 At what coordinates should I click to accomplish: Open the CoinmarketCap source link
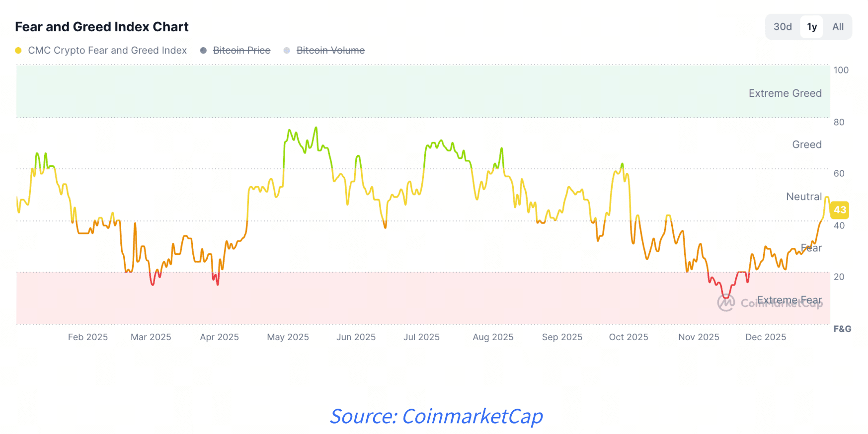436,417
